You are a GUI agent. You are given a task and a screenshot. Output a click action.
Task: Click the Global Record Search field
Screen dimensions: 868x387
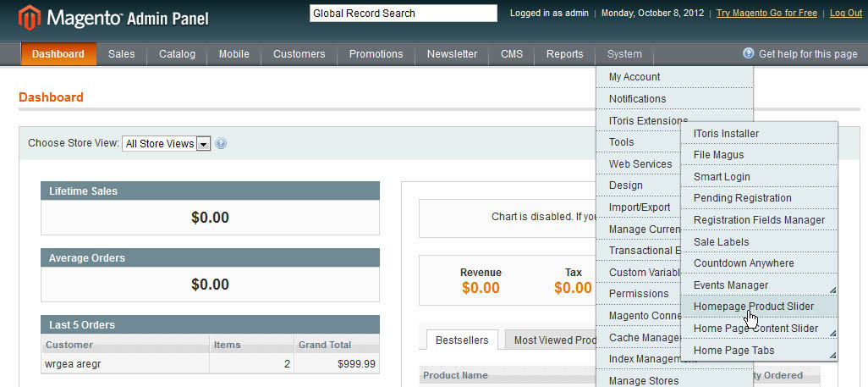403,14
